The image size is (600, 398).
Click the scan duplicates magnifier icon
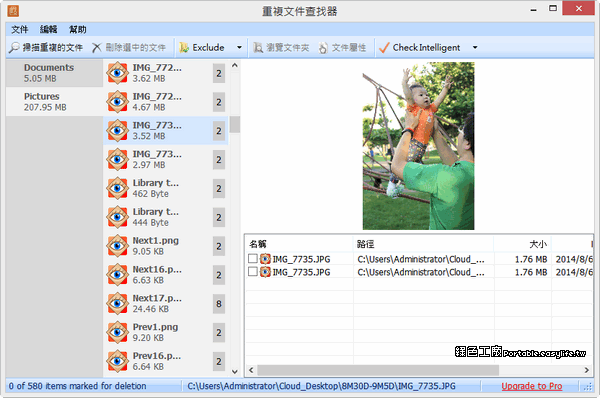14,47
